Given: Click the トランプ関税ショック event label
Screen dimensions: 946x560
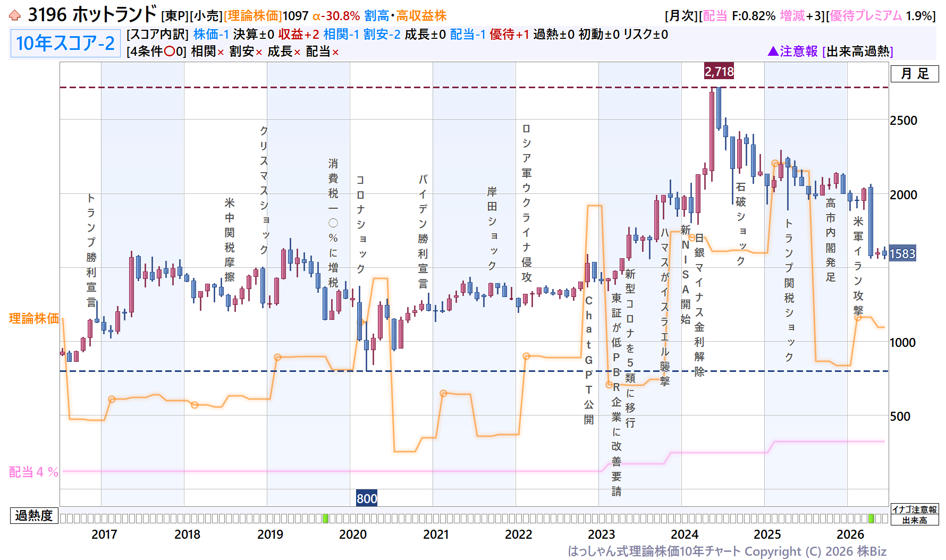Looking at the screenshot, I should 789,291.
